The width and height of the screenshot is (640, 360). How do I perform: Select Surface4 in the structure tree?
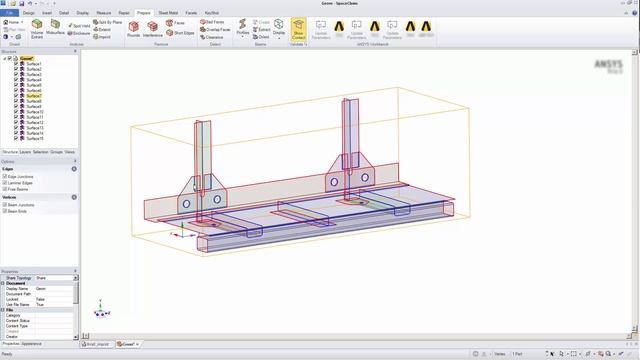(x=34, y=80)
